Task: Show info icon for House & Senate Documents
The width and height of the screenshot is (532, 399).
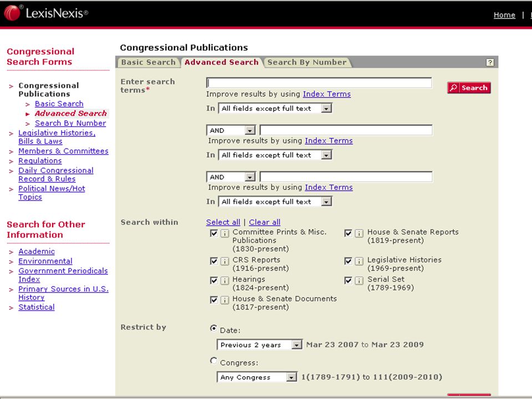Action: pos(224,300)
